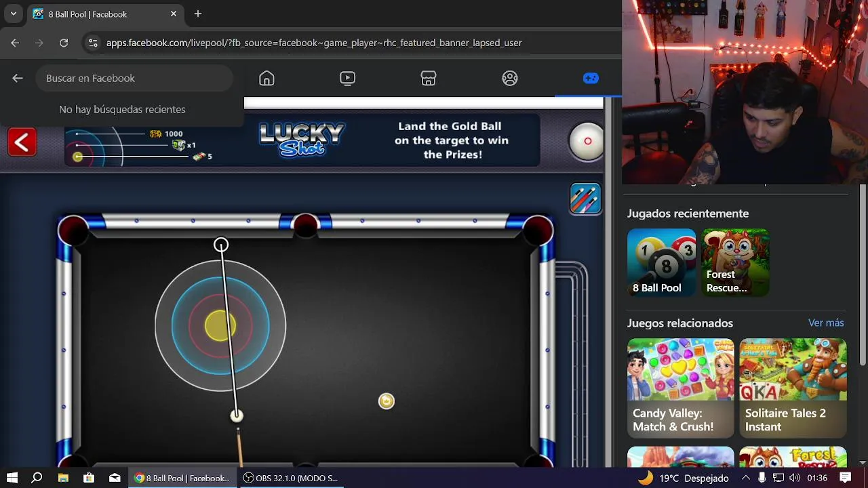The image size is (868, 488).
Task: Open the site information icon in the address bar
Action: [x=93, y=43]
